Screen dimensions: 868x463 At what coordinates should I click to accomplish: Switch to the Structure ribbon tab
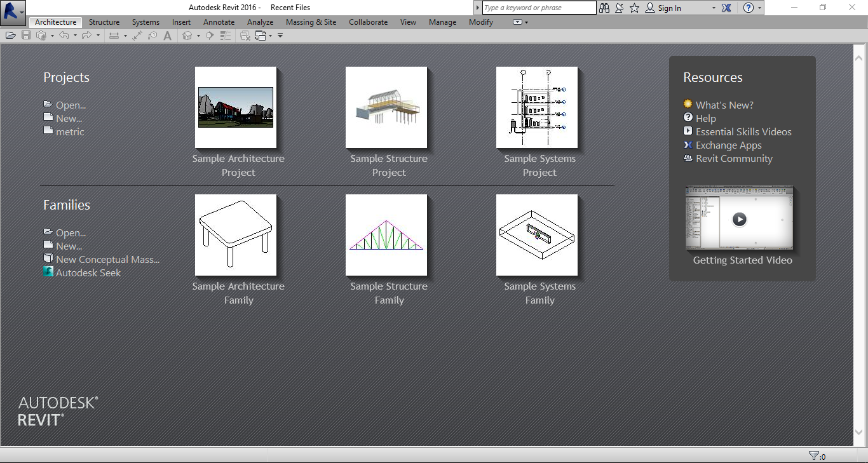coord(104,22)
